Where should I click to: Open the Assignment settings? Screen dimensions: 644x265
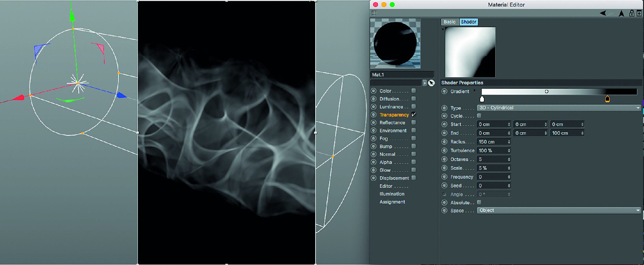tap(392, 202)
